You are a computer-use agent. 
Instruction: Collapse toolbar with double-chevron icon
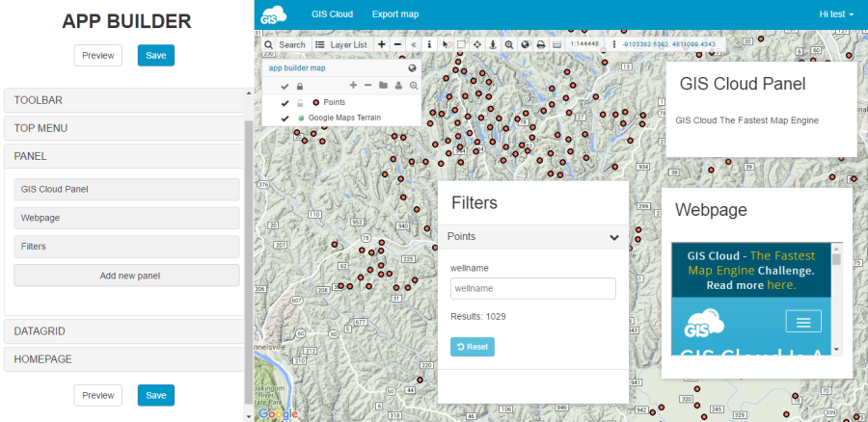tap(414, 44)
